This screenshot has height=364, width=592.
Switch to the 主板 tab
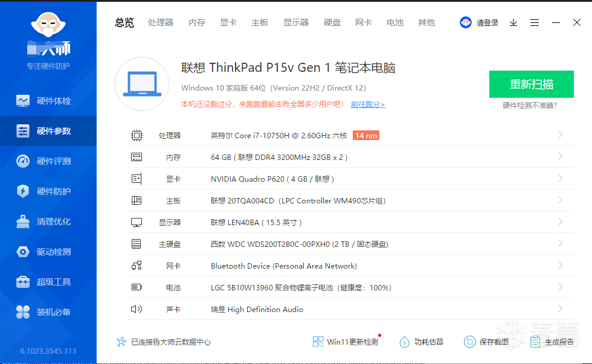pos(260,22)
